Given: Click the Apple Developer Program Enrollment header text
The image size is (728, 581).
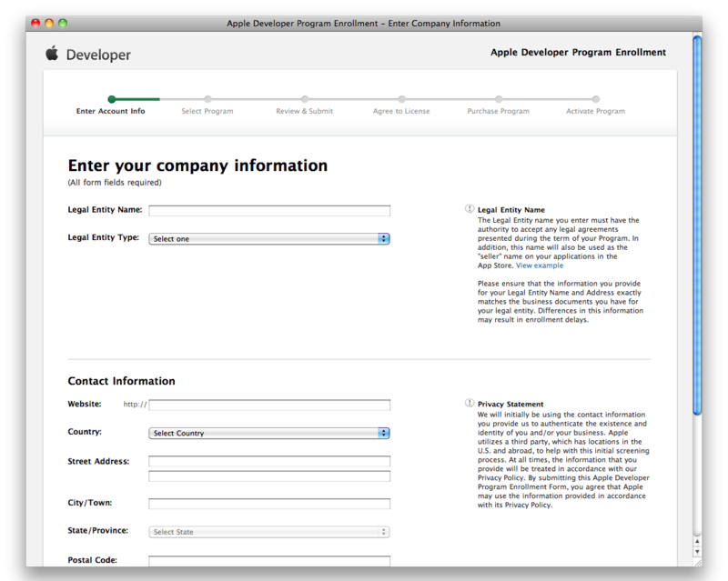Looking at the screenshot, I should 578,53.
